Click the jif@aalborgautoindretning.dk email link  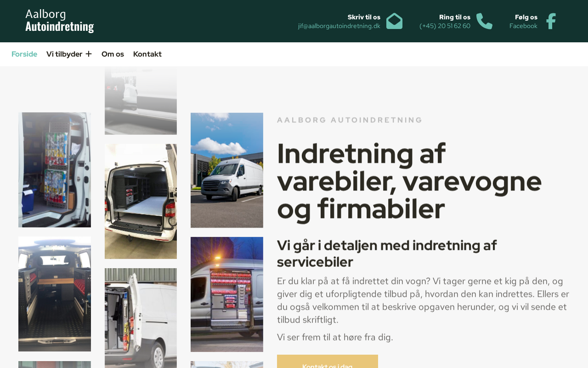click(x=339, y=26)
